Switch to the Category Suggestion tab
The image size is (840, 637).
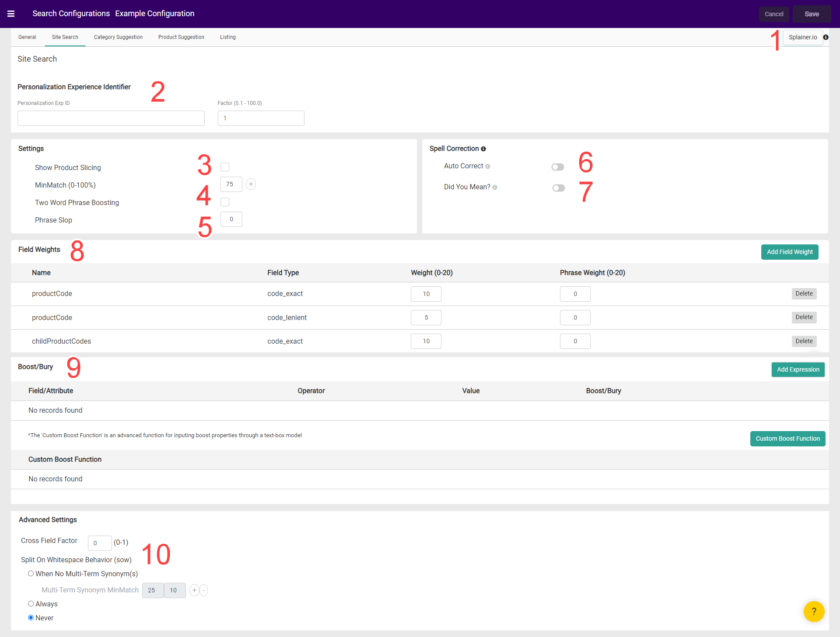(118, 37)
